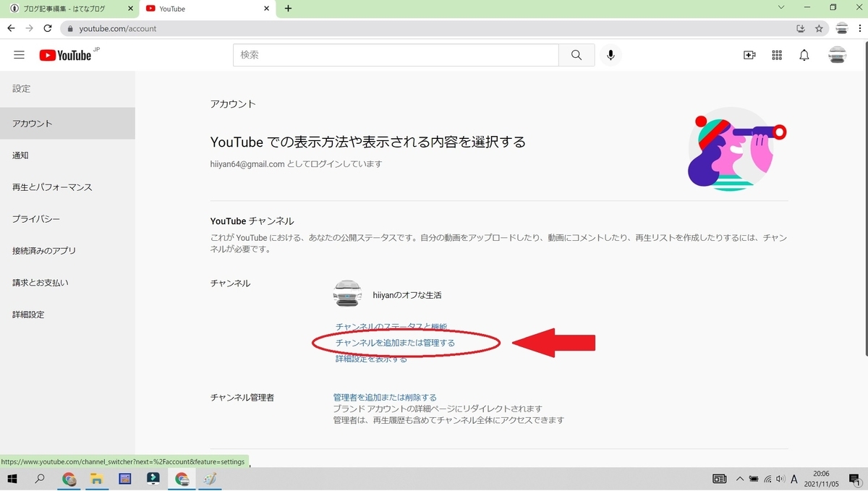Image resolution: width=868 pixels, height=491 pixels.
Task: Open 請求とお支払い in the sidebar
Action: click(x=67, y=283)
